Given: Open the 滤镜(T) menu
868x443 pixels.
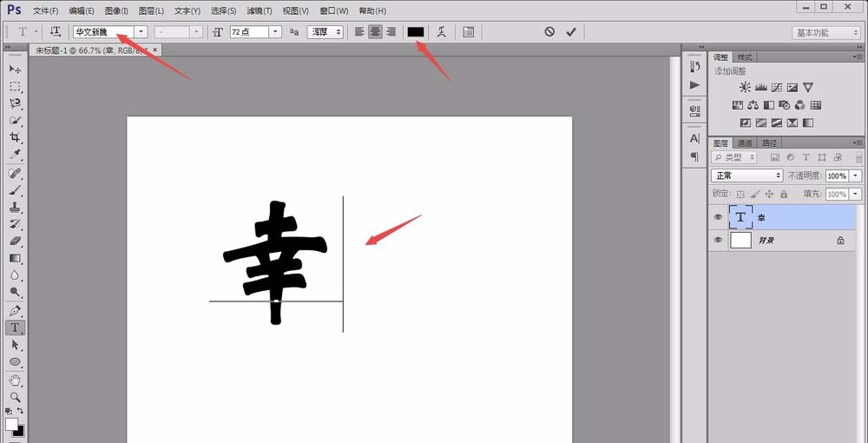Looking at the screenshot, I should pyautogui.click(x=259, y=11).
